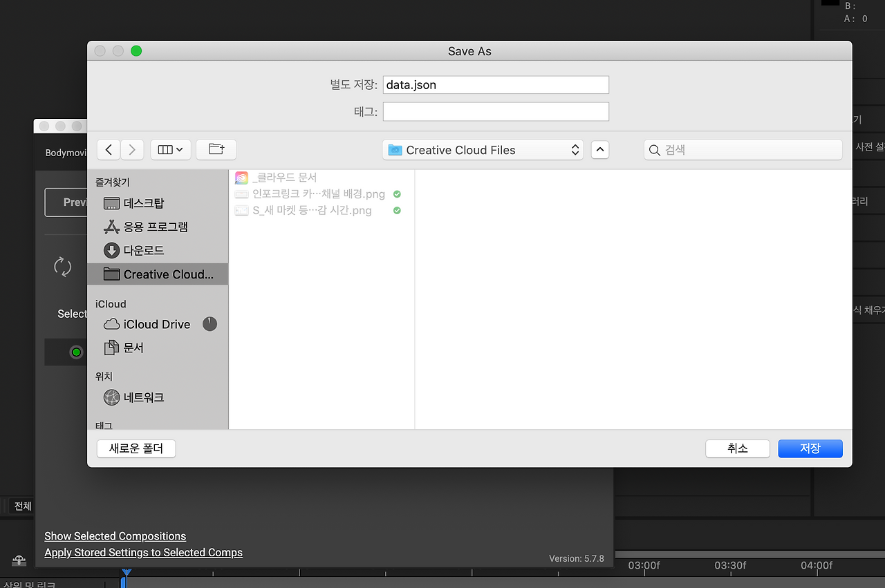This screenshot has width=885, height=588.
Task: Go forward with the right chevron button
Action: pos(131,149)
